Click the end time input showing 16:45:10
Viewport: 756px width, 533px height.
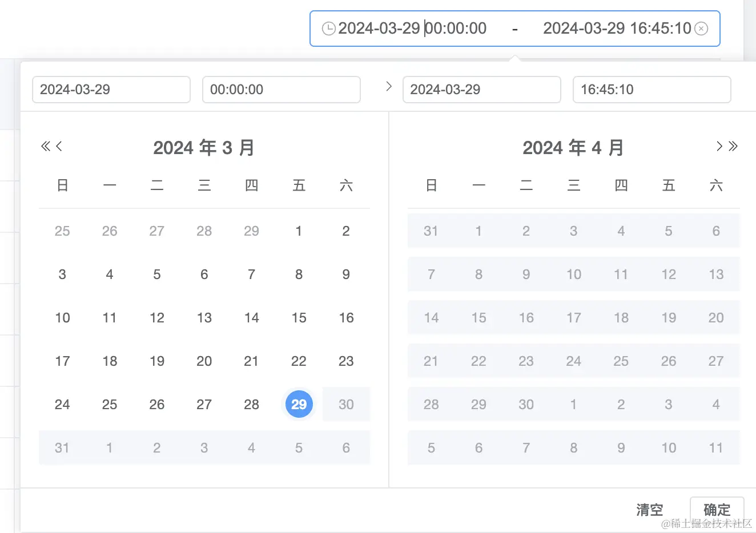[652, 90]
